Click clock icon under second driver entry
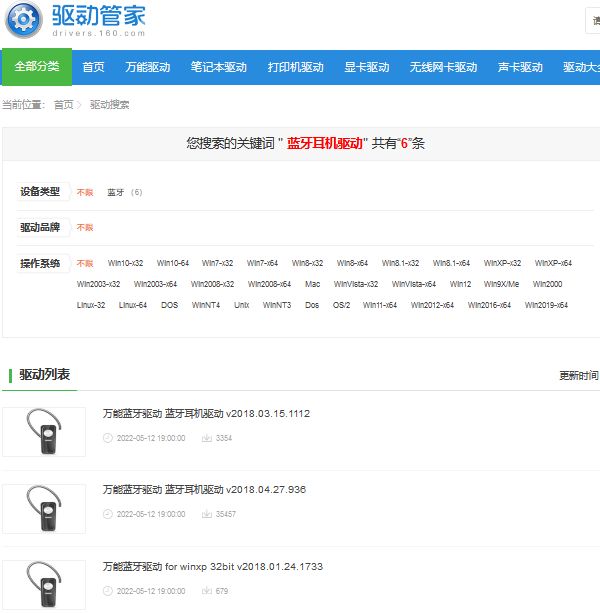 point(108,514)
